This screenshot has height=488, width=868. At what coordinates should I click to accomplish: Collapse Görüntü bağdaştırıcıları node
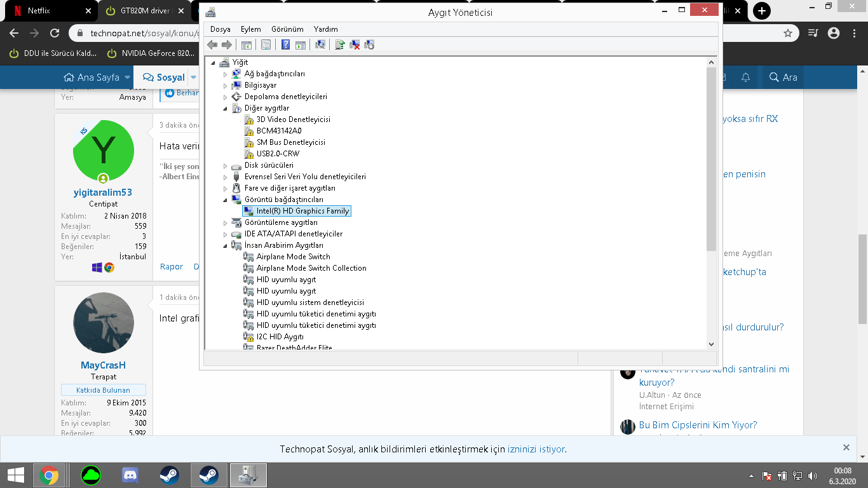point(225,200)
